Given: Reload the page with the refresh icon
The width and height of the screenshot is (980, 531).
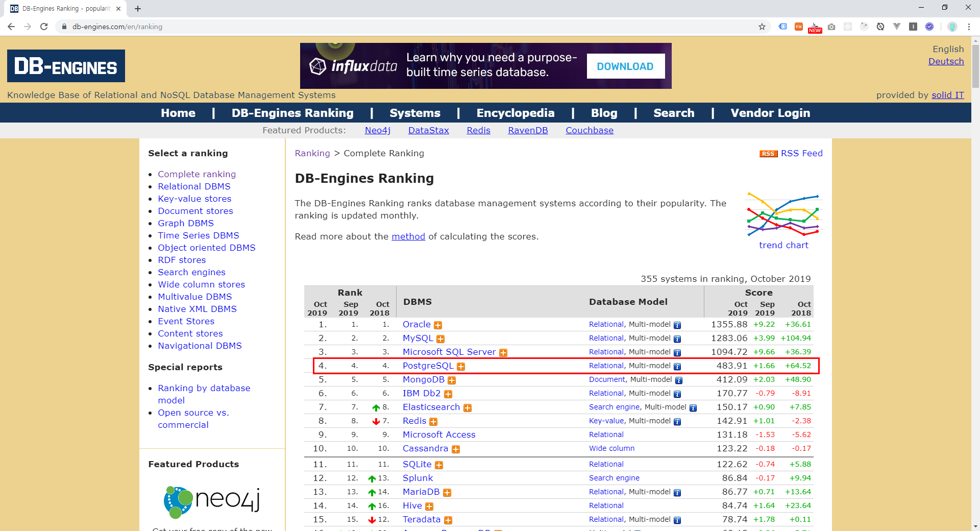Looking at the screenshot, I should (44, 27).
